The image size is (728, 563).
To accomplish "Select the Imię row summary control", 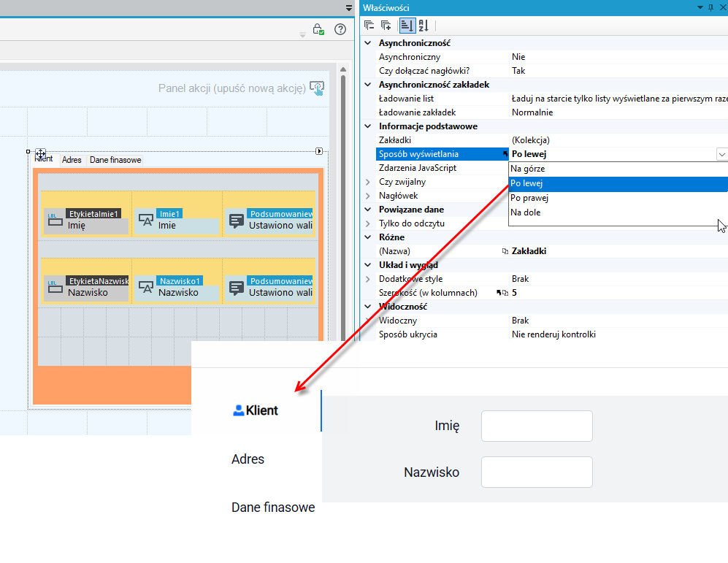I will click(x=269, y=221).
